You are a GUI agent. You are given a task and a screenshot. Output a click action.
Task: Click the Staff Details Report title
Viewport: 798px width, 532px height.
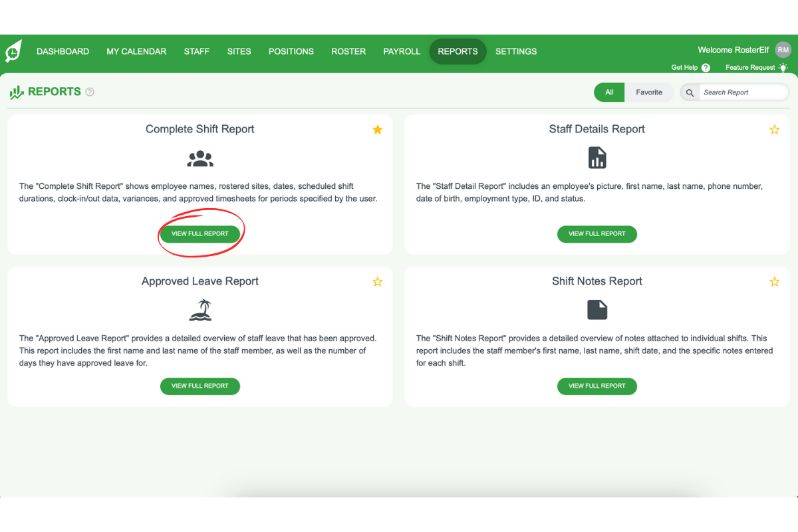[597, 129]
